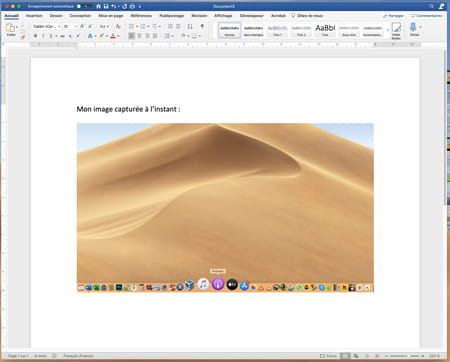Screen dimensions: 450x362
Task: Click the Save disk icon in title bar
Action: (106, 6)
